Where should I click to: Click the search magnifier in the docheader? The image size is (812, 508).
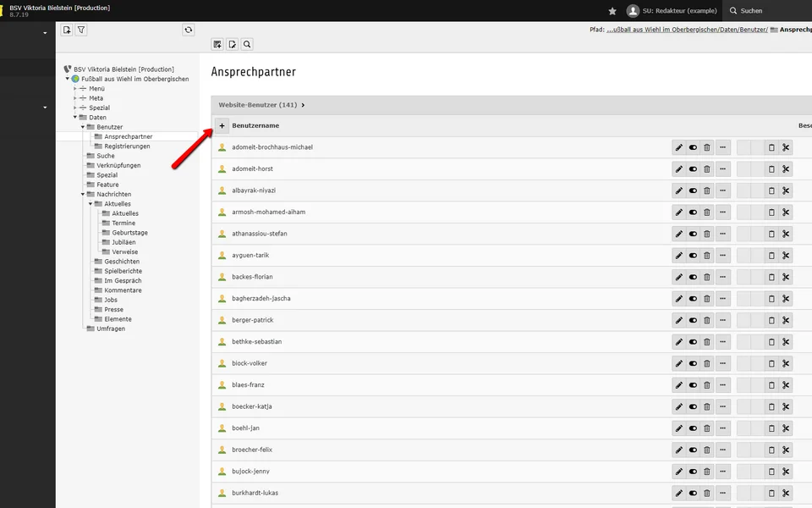point(246,44)
